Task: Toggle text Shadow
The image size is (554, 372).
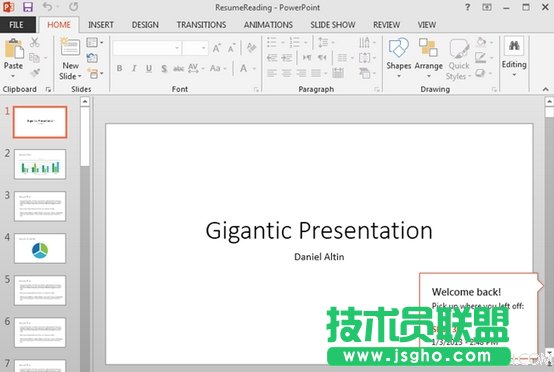Action: pyautogui.click(x=164, y=68)
